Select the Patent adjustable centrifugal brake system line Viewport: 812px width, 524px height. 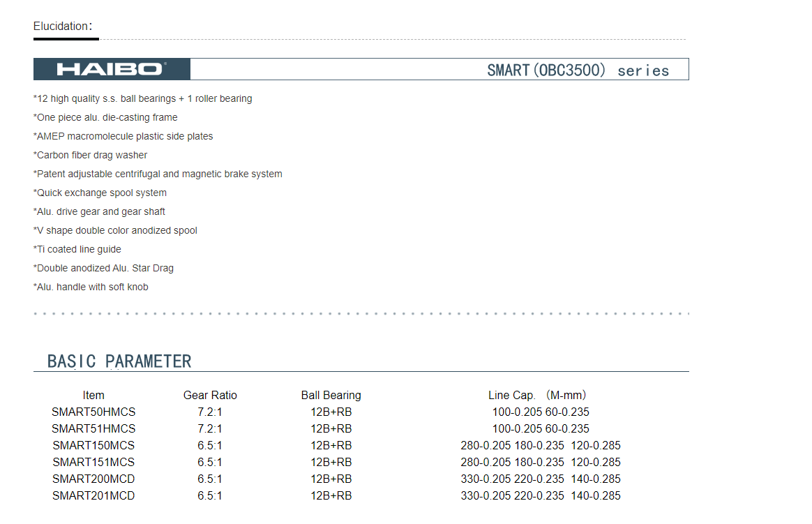click(x=158, y=174)
